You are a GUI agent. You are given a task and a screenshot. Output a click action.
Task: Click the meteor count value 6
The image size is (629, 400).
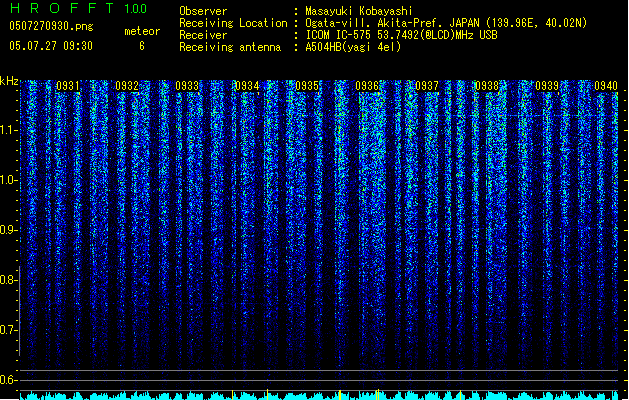(142, 46)
